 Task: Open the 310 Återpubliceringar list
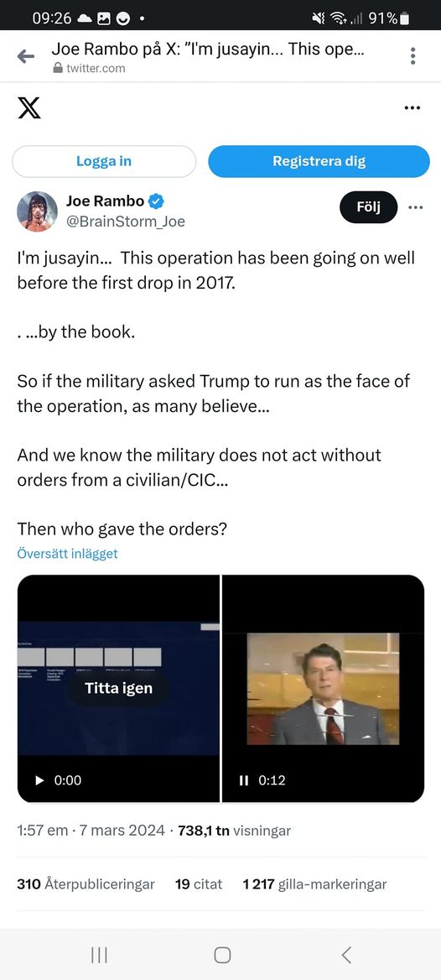point(86,884)
